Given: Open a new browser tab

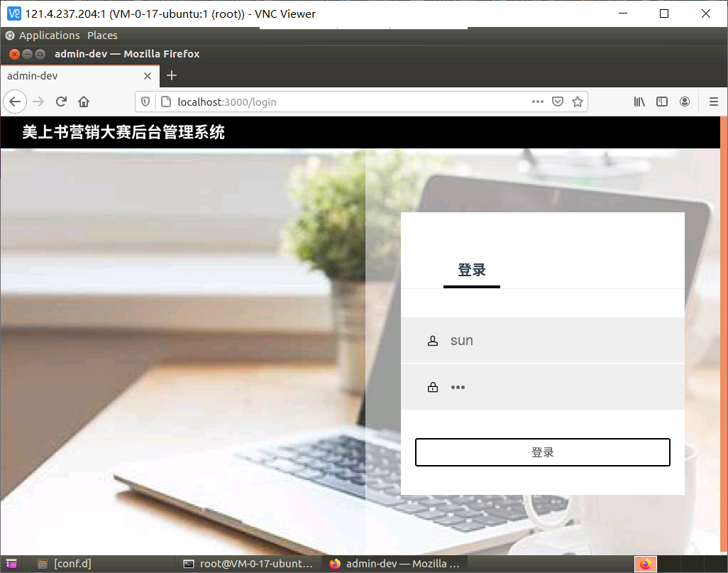Looking at the screenshot, I should tap(171, 75).
